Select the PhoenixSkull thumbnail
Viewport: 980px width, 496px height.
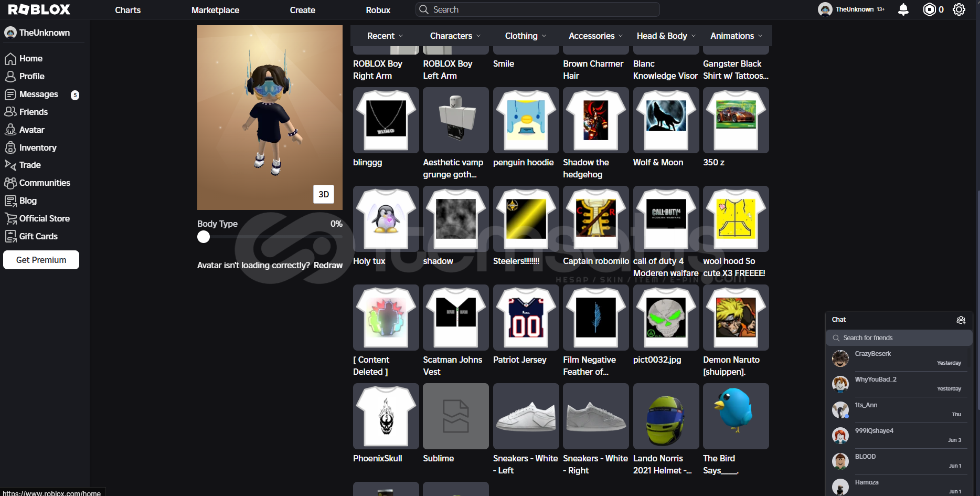(x=386, y=416)
